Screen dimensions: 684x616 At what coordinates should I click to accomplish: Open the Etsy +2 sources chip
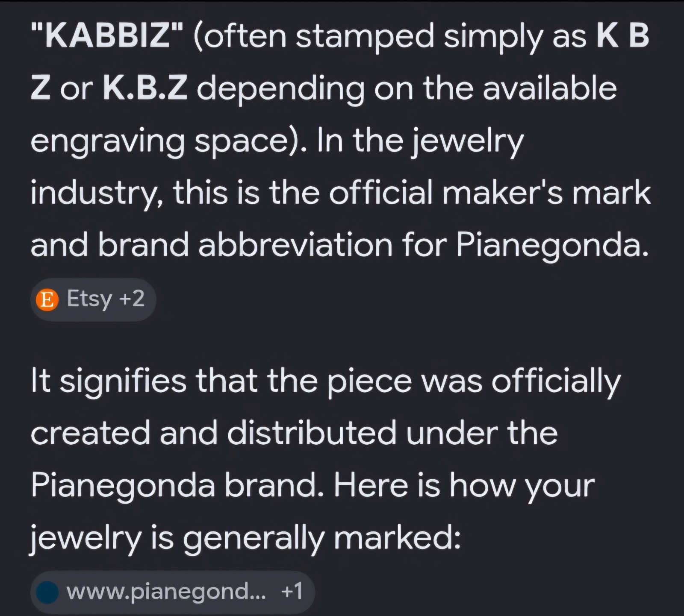pos(93,299)
